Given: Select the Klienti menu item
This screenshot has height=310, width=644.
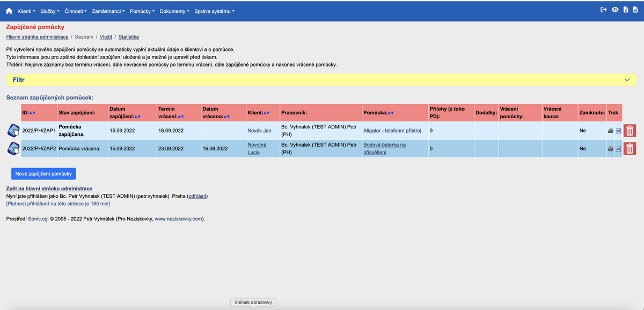Looking at the screenshot, I should click(26, 11).
